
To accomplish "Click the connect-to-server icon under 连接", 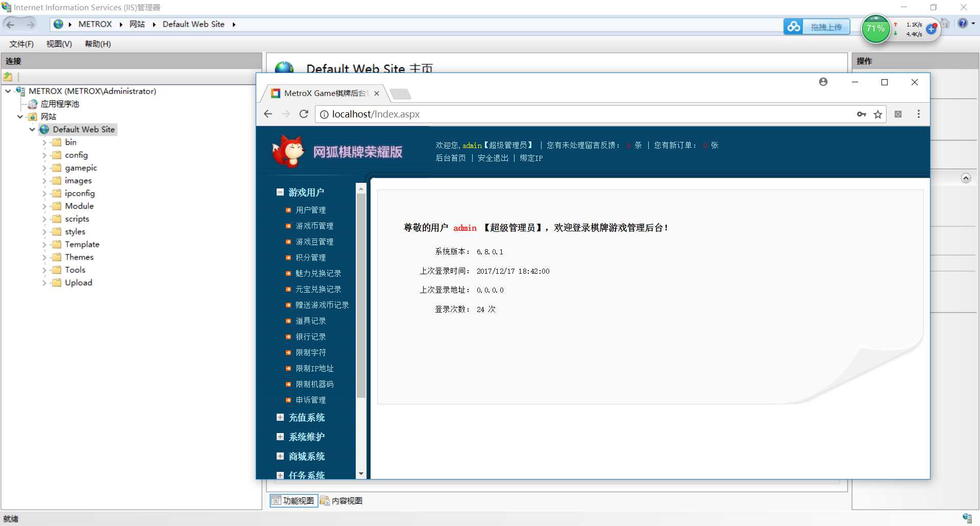I will [x=8, y=77].
